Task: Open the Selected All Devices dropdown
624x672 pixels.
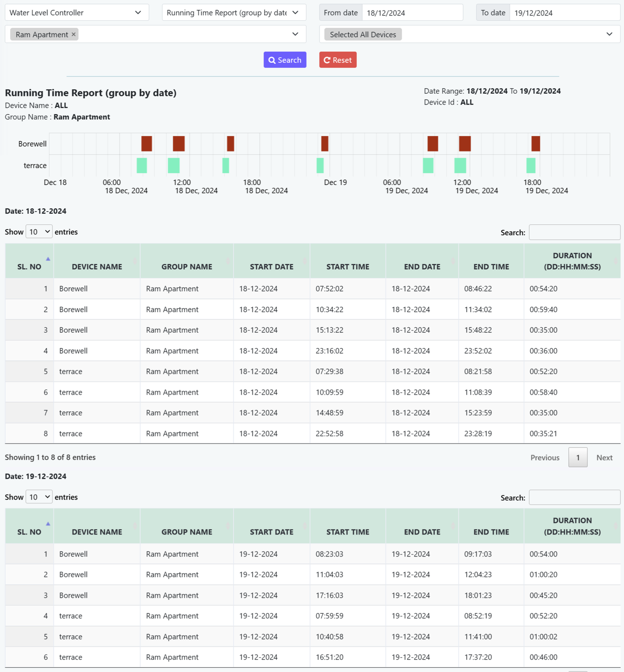Action: pyautogui.click(x=469, y=34)
